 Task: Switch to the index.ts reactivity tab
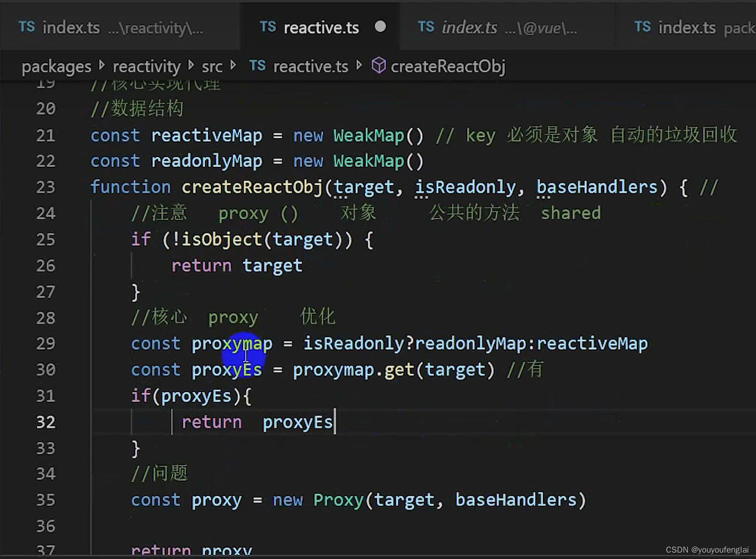click(120, 27)
